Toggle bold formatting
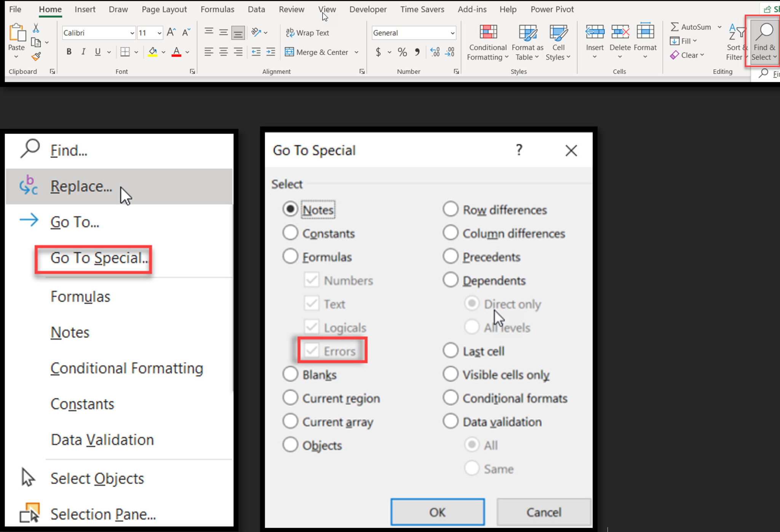The image size is (780, 532). pos(69,52)
